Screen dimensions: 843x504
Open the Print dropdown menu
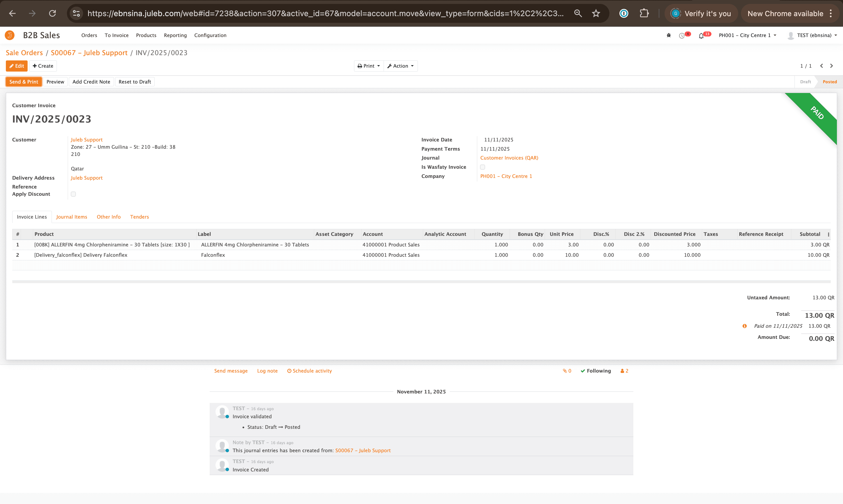369,66
